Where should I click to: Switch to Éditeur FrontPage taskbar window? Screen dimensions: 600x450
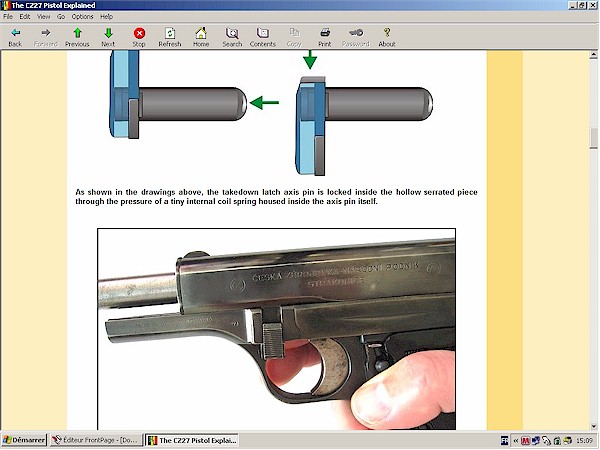click(96, 440)
